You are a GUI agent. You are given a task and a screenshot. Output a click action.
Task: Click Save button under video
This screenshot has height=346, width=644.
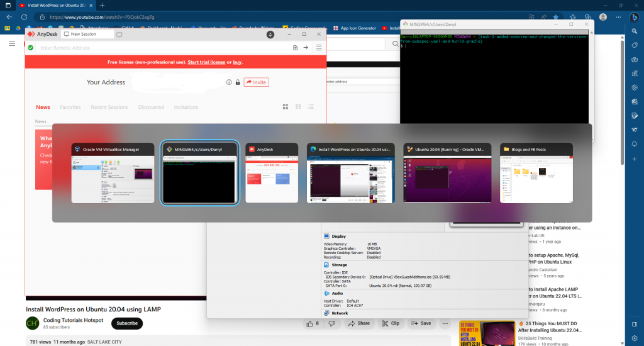coord(421,323)
